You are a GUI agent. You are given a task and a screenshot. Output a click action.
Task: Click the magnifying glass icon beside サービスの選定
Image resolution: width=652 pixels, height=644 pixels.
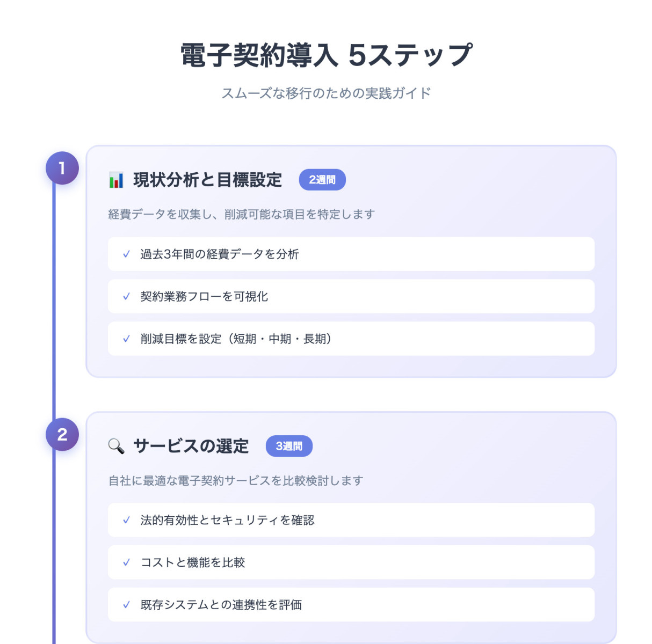click(x=116, y=446)
